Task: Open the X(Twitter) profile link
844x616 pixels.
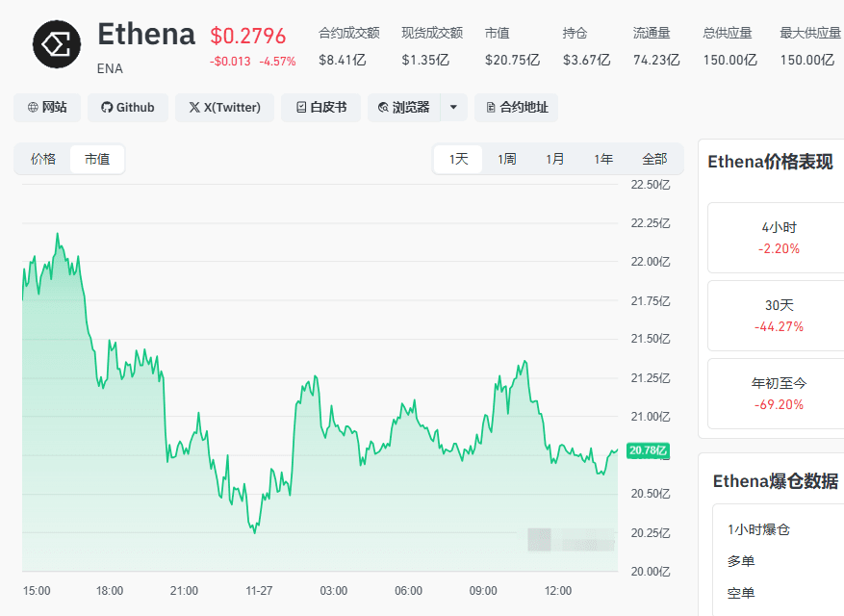Action: point(224,108)
